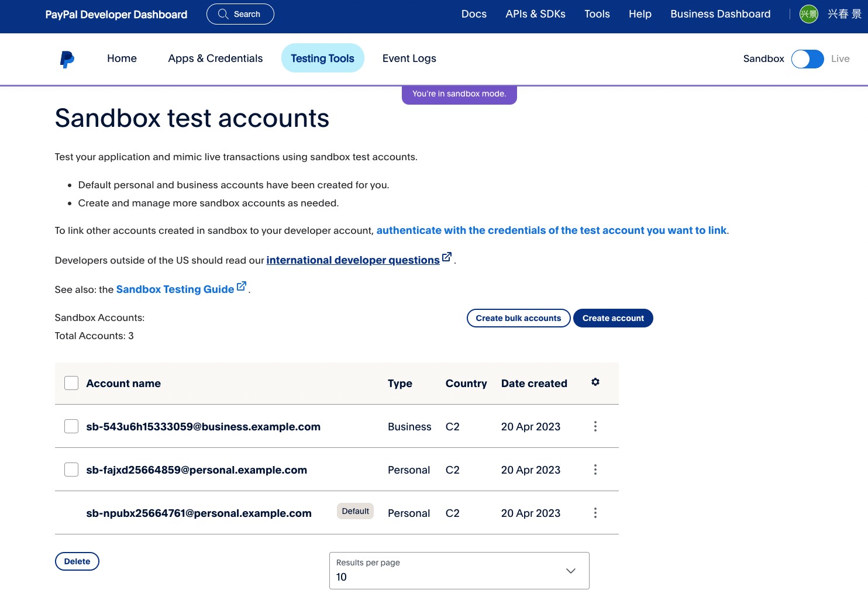Click the 'You're in sandbox mode' banner
Image resolution: width=868 pixels, height=597 pixels.
point(459,95)
